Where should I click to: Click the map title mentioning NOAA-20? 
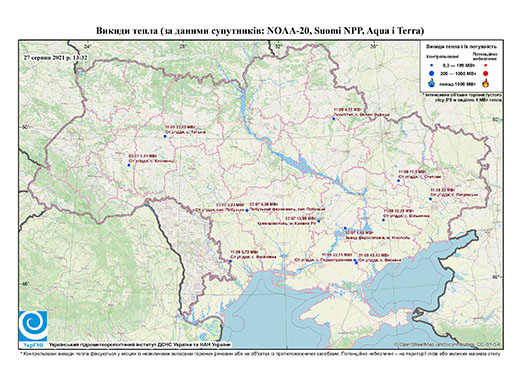tap(260, 31)
